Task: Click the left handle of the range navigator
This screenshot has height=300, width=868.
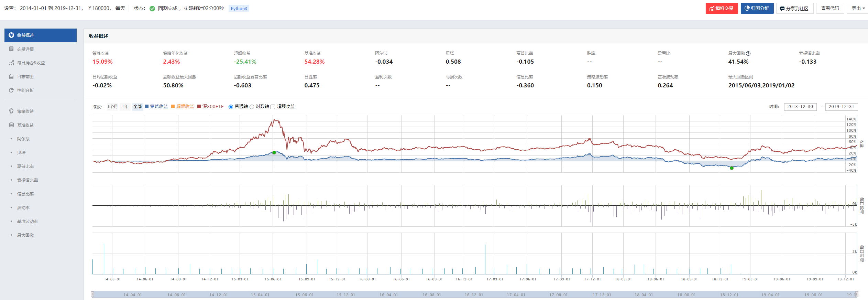Action: click(92, 294)
